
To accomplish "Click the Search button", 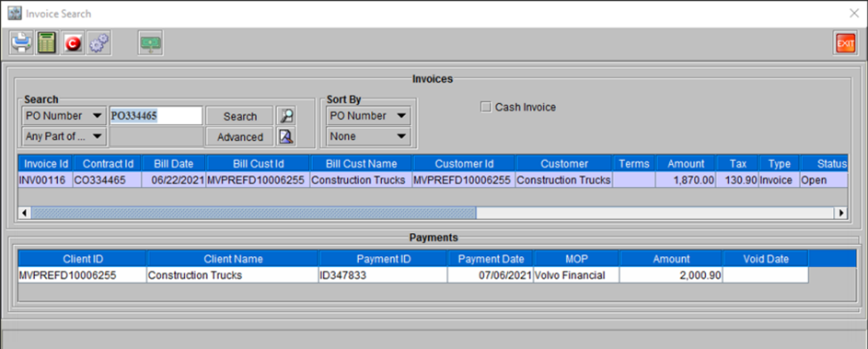I will (x=239, y=116).
